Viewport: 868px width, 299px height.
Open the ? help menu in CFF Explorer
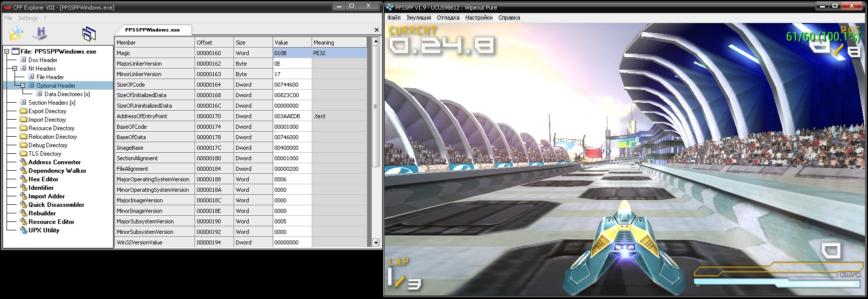coord(45,18)
